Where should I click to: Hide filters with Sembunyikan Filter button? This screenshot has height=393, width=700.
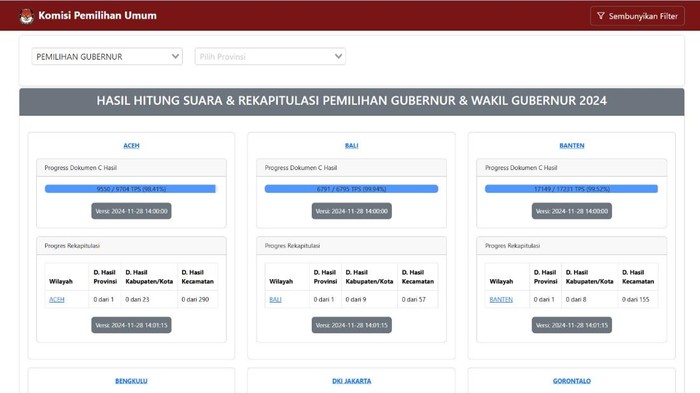(x=637, y=16)
